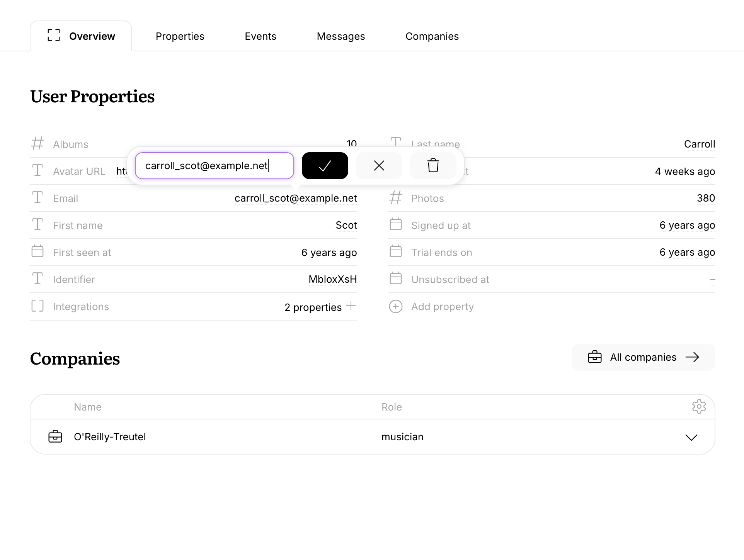Edit Trial ends on value 6 years ago
This screenshot has height=560, width=744.
(687, 252)
